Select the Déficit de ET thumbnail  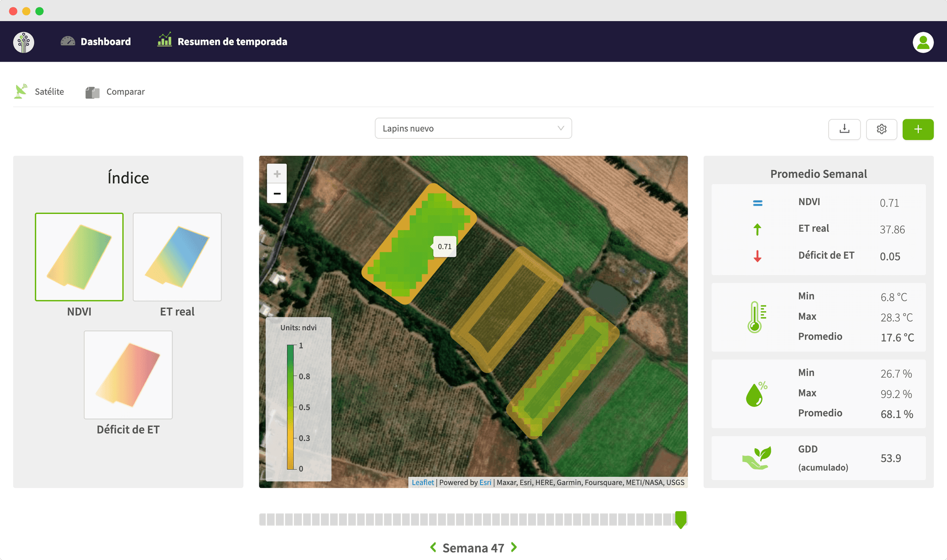[x=128, y=375]
